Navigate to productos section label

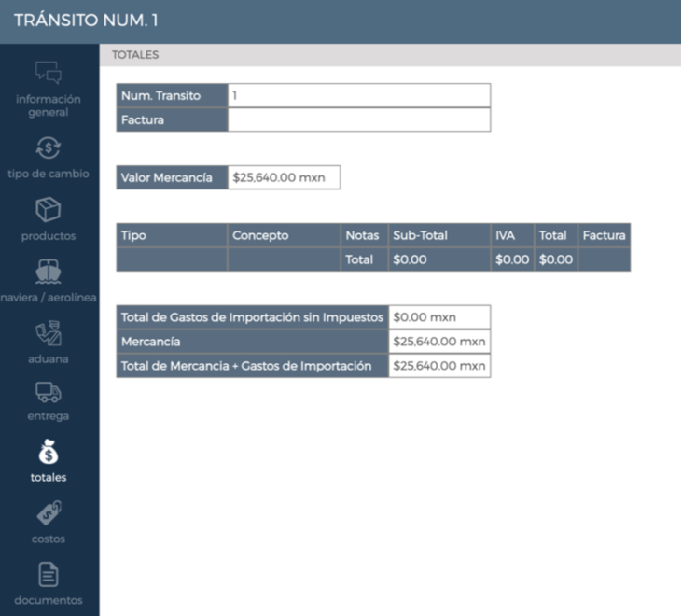pyautogui.click(x=48, y=236)
